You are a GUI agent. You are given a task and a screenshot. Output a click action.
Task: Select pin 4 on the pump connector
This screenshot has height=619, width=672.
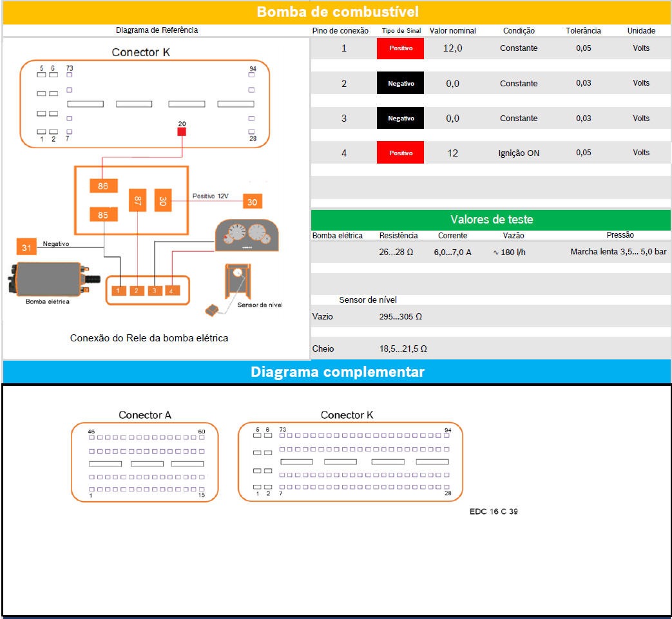[171, 291]
